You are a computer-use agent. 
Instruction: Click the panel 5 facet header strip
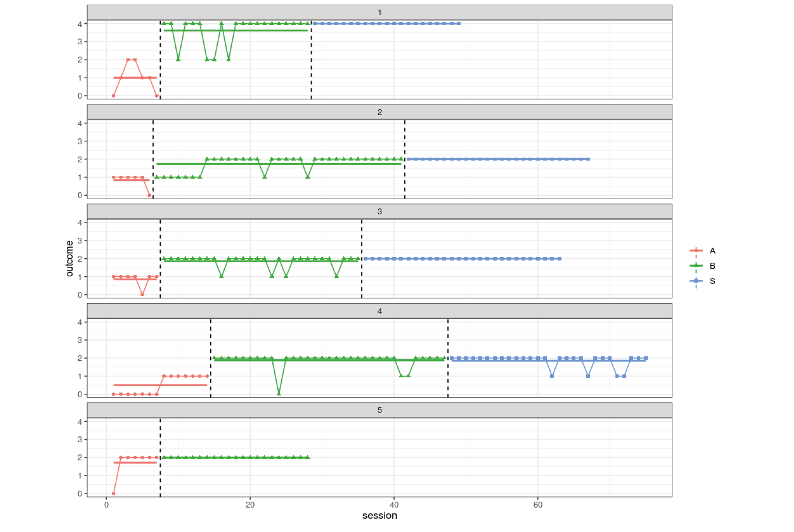(x=379, y=410)
